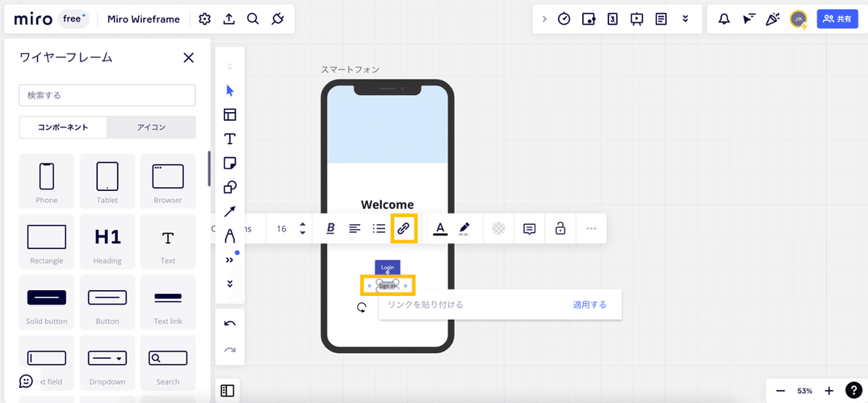Click the font size 16 value
The width and height of the screenshot is (868, 403).
pyautogui.click(x=281, y=229)
